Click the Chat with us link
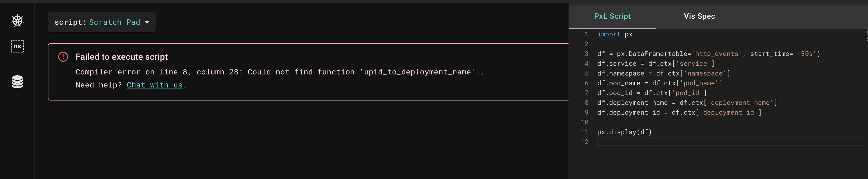 (154, 85)
